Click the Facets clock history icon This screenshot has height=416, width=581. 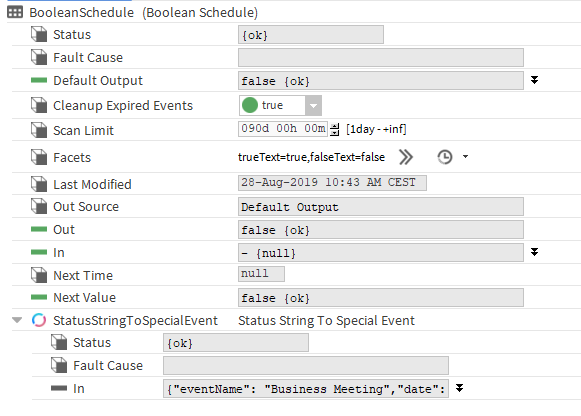click(445, 157)
